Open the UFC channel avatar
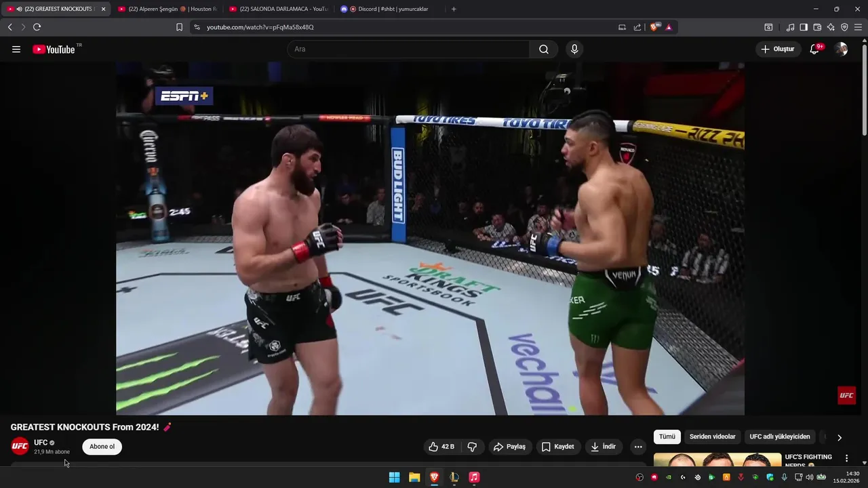This screenshot has height=488, width=868. [20, 446]
